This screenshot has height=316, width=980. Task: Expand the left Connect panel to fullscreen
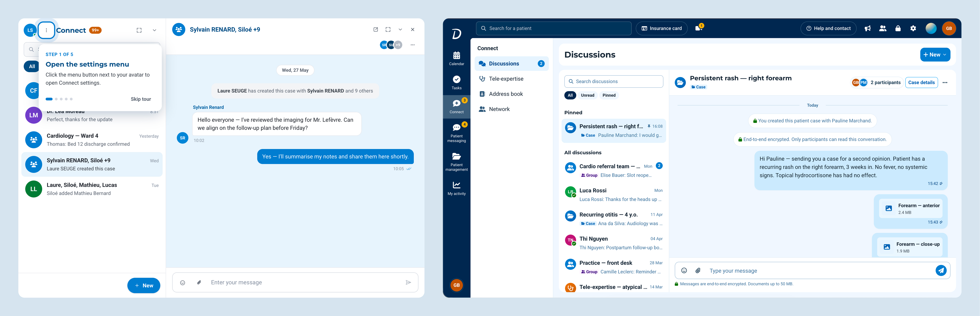[139, 30]
